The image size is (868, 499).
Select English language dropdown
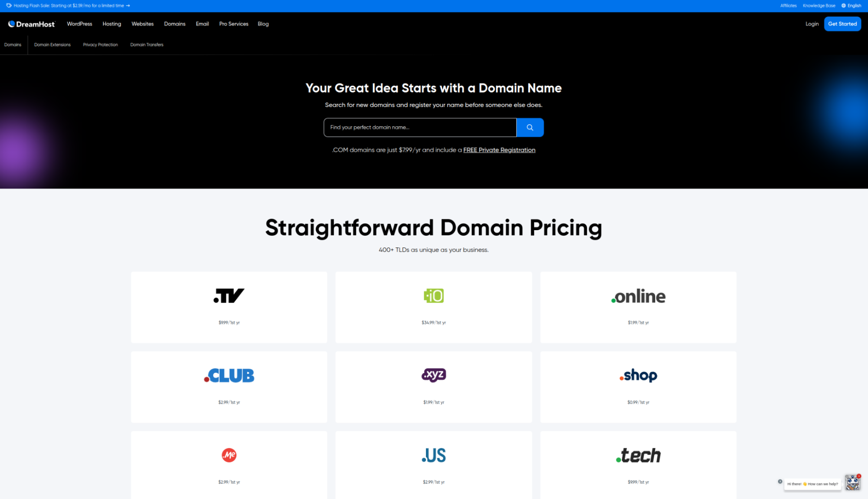point(852,5)
